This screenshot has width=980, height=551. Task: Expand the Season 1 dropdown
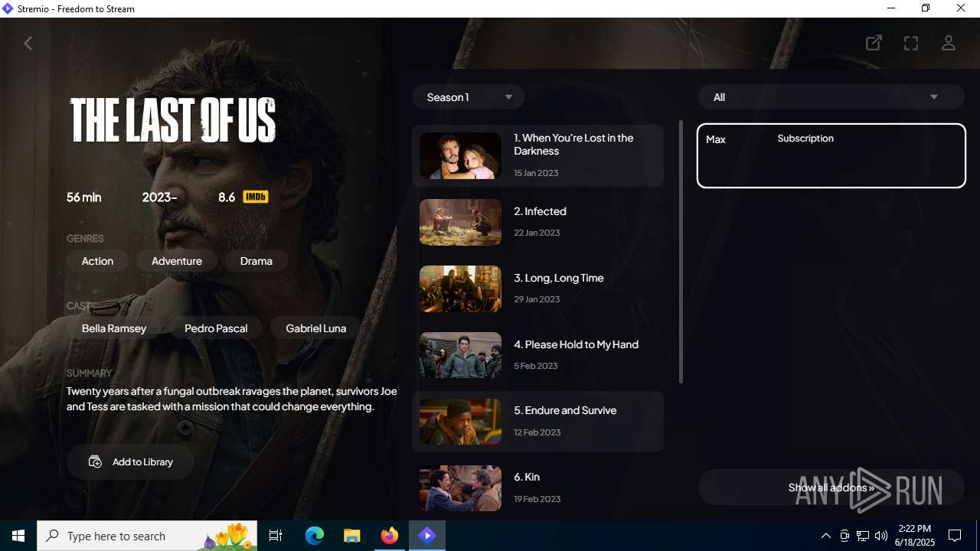(x=468, y=97)
